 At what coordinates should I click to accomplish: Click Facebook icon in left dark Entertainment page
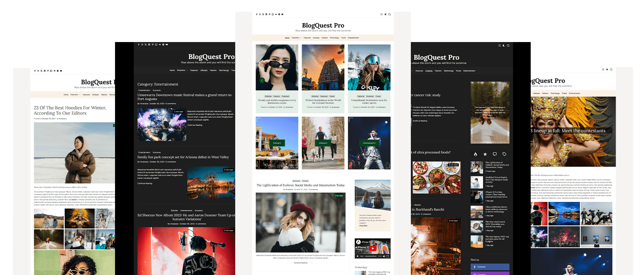pos(139,44)
